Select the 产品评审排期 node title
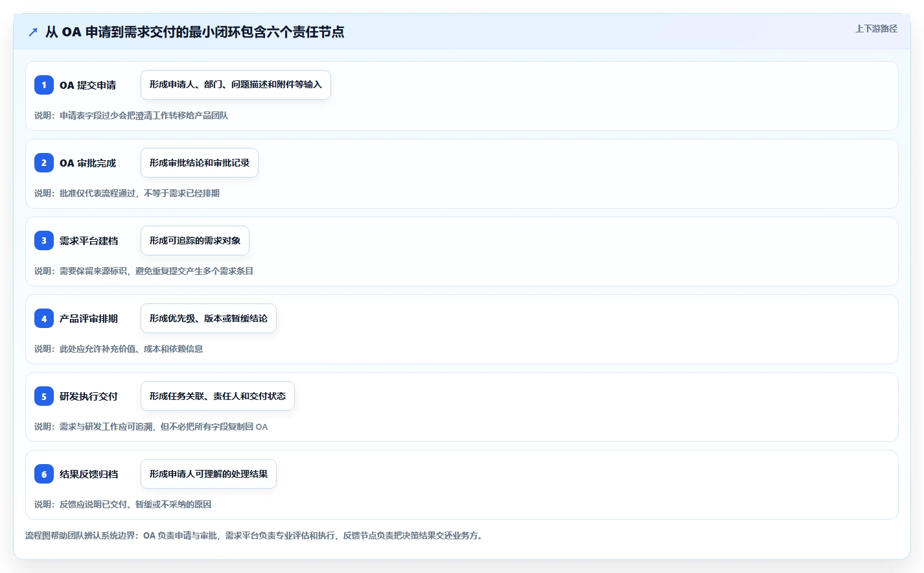This screenshot has height=573, width=924. (89, 318)
